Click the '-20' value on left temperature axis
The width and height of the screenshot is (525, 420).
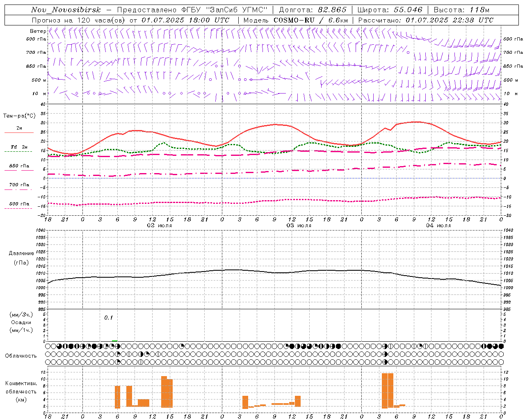pyautogui.click(x=42, y=215)
